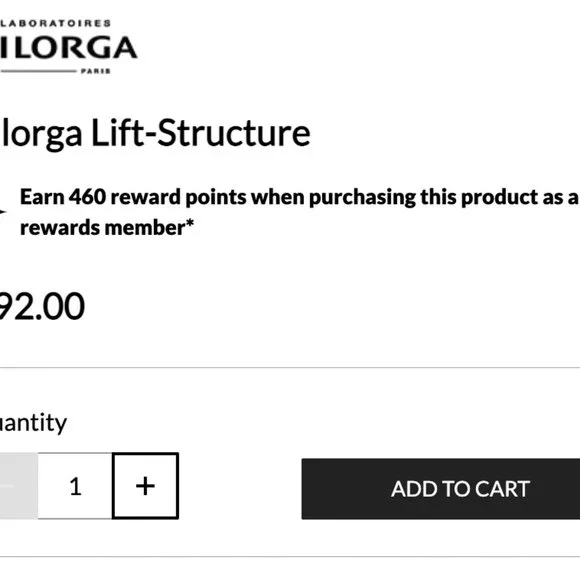The image size is (580, 580).
Task: Click the horizontal divider below the price
Action: (x=290, y=368)
